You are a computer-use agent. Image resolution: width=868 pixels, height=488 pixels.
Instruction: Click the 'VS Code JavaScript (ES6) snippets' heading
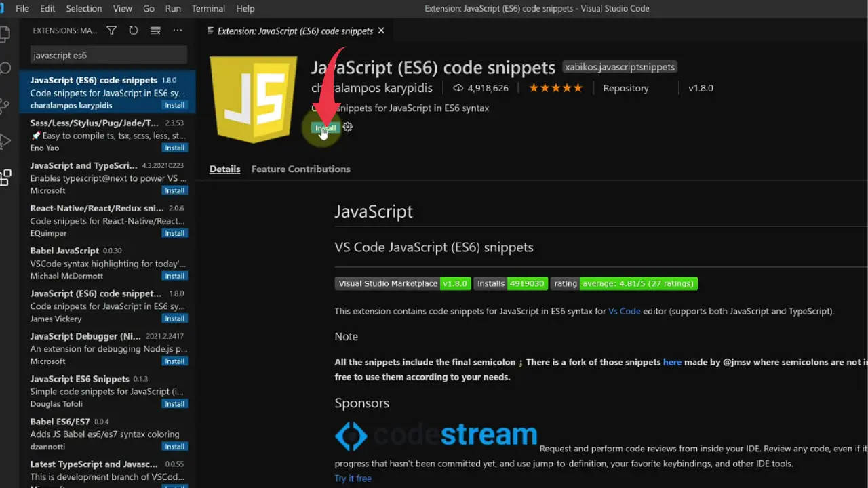(x=434, y=247)
